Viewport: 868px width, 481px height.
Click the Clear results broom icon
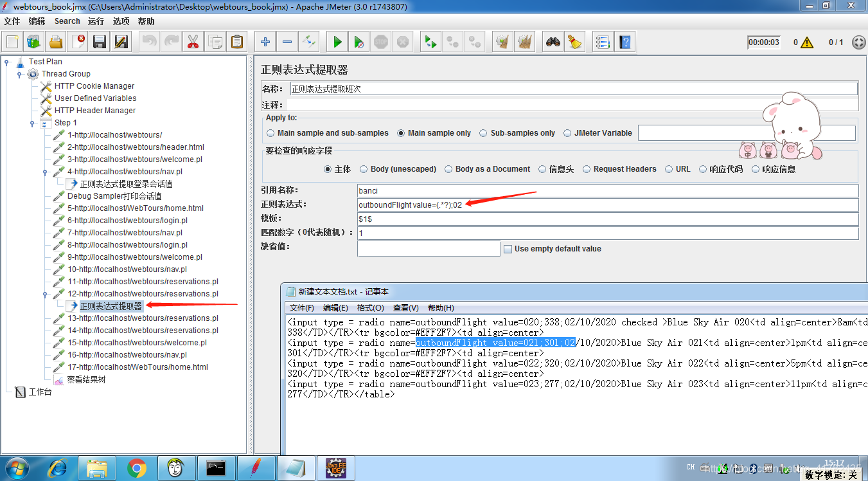(503, 42)
